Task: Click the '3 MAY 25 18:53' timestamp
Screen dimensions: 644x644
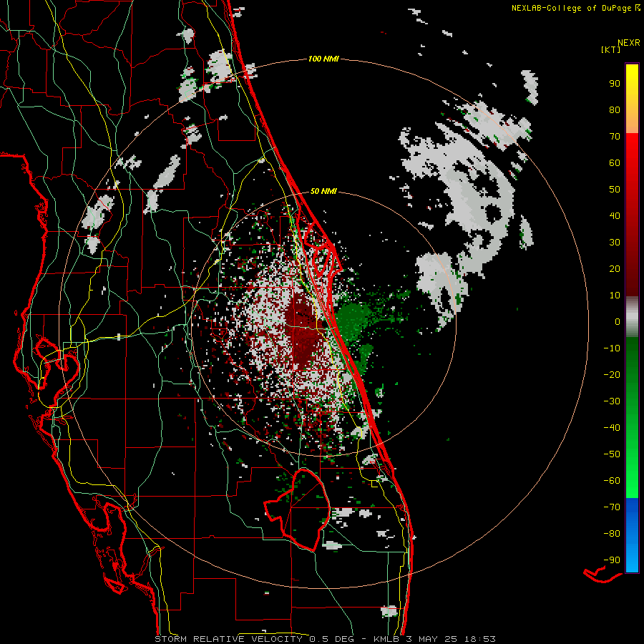Action: (x=452, y=639)
